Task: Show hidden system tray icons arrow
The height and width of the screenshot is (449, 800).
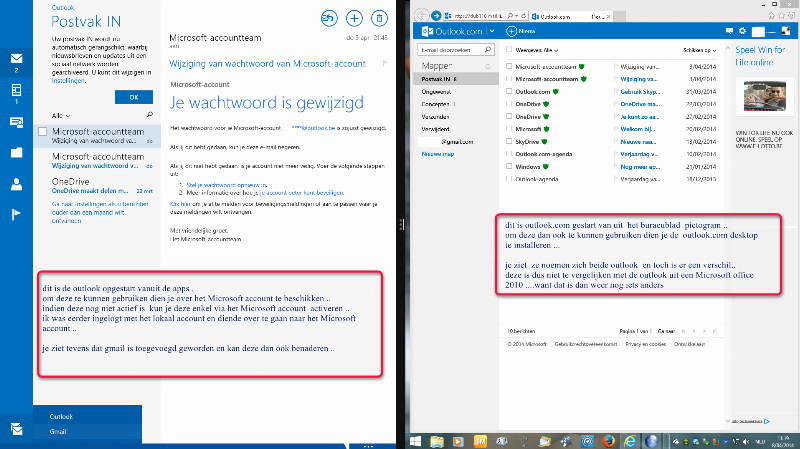Action: point(676,442)
